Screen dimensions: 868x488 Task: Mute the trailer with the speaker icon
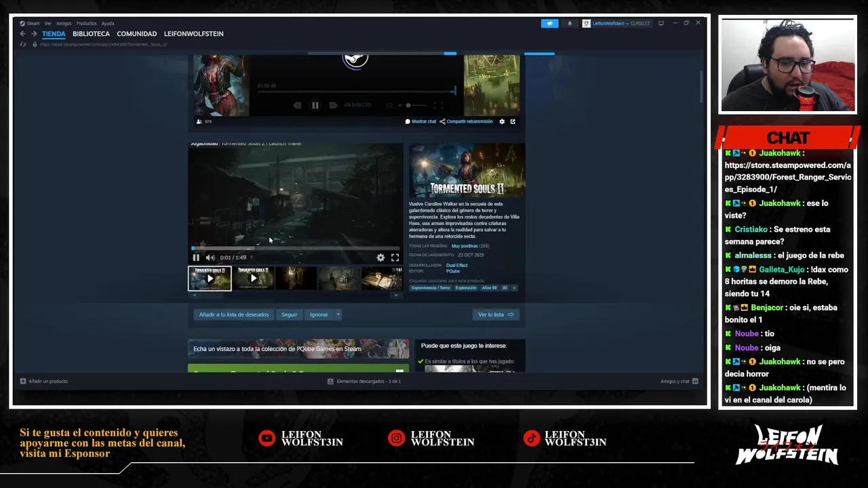click(210, 258)
